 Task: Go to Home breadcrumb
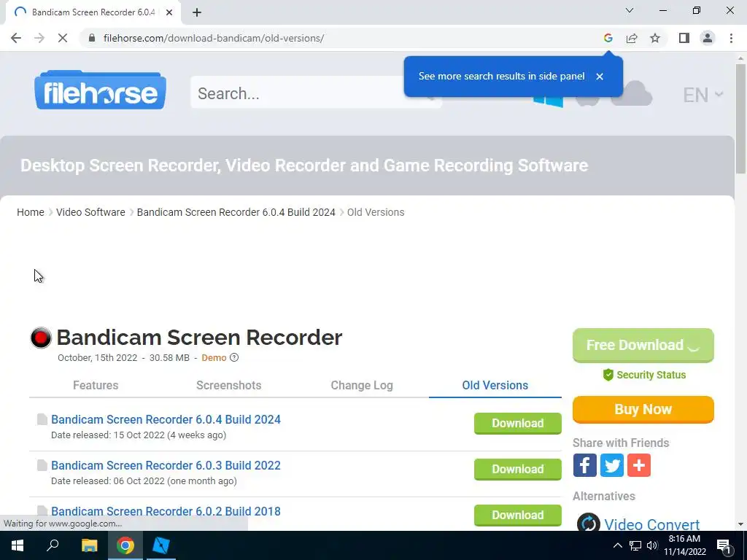point(31,212)
